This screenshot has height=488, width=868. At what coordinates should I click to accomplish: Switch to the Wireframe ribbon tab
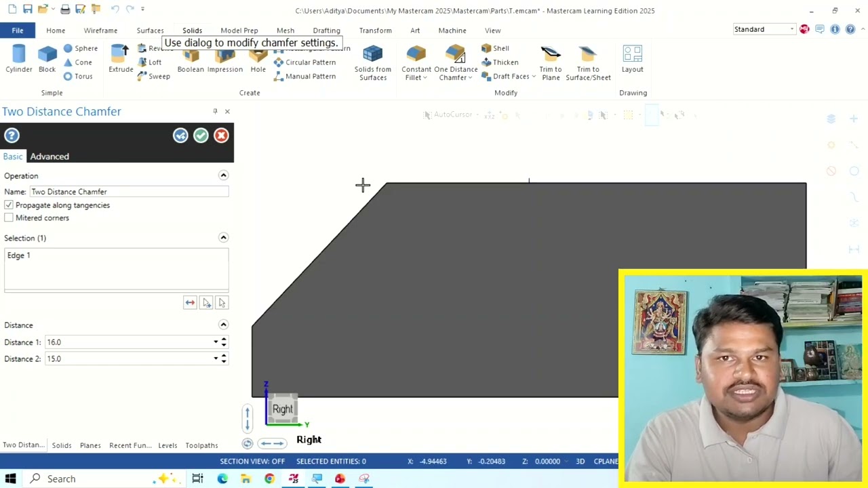coord(100,30)
